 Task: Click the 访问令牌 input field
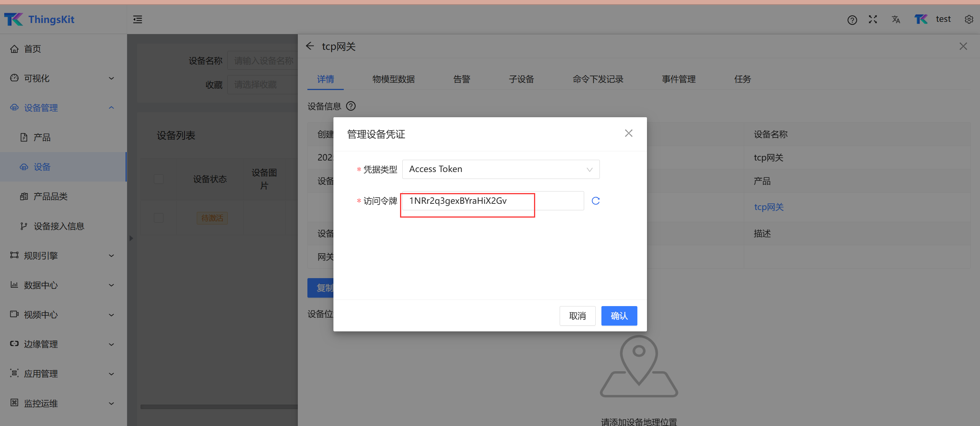492,201
